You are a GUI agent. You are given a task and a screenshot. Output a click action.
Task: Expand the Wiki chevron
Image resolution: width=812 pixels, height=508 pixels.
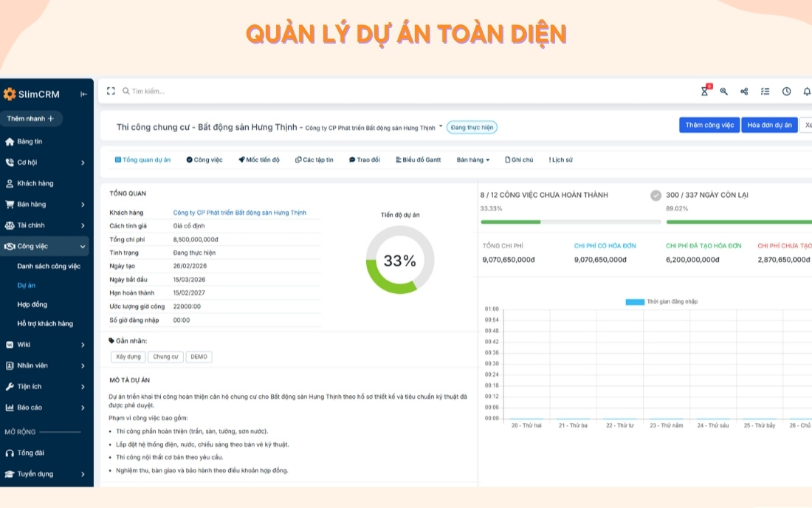click(83, 345)
